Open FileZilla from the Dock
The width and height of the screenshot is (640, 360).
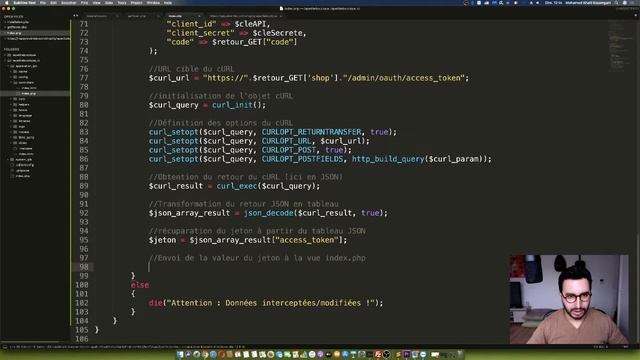click(x=378, y=354)
